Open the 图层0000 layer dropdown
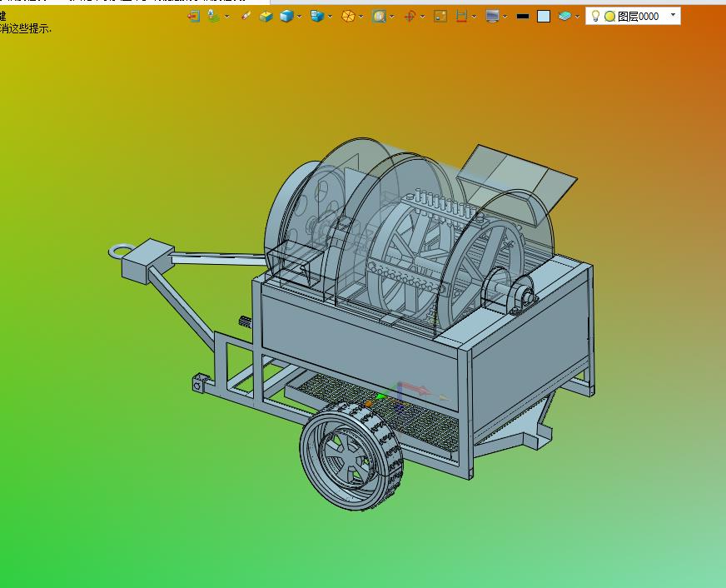This screenshot has height=588, width=726. tap(674, 15)
